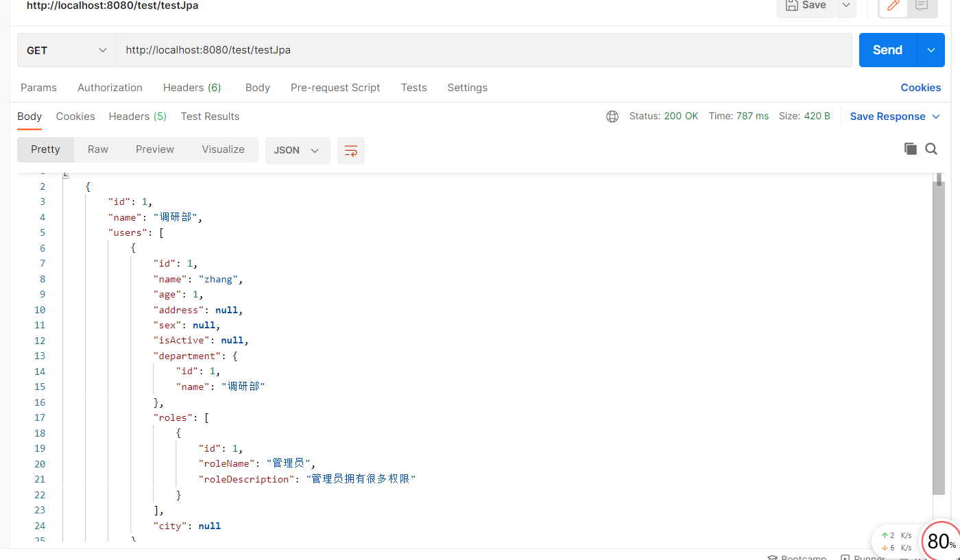The width and height of the screenshot is (960, 560).
Task: Click the "users" key on line 5
Action: point(128,232)
